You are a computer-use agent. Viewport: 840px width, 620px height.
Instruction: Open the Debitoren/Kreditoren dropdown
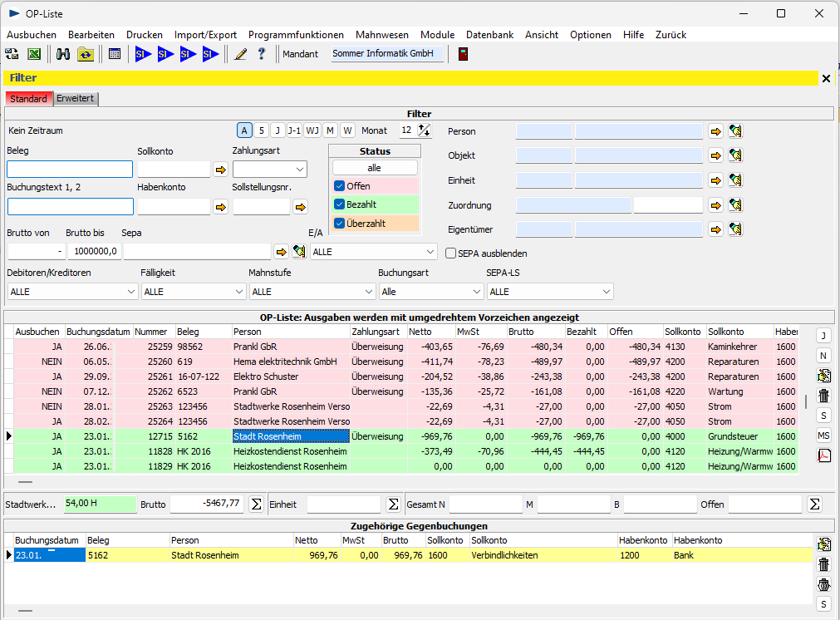point(72,292)
